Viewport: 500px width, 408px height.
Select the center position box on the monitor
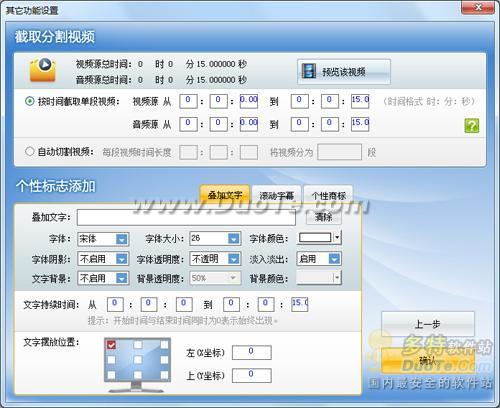click(x=138, y=360)
